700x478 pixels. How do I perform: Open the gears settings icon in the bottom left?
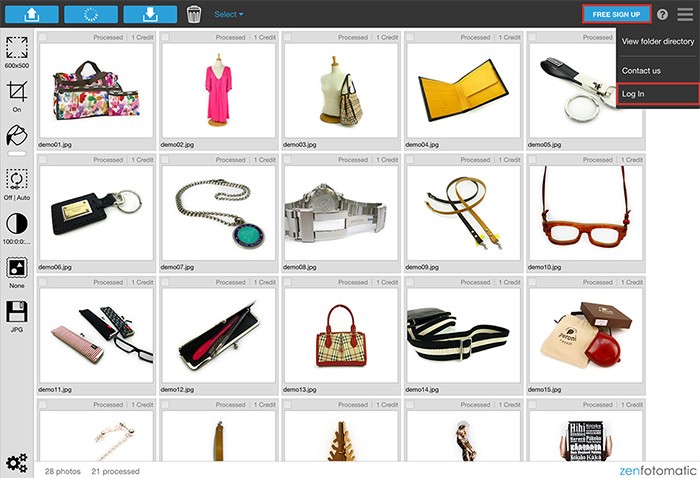16,462
